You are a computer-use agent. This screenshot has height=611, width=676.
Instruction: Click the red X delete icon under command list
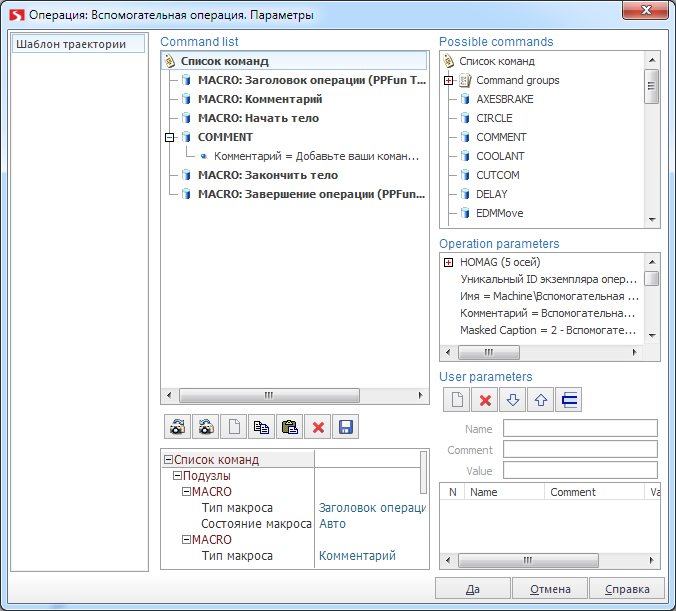tap(318, 427)
